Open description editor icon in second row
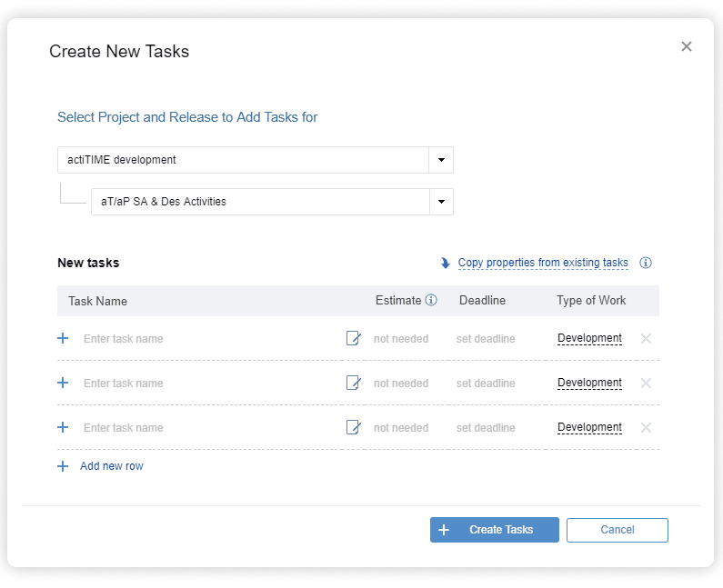The width and height of the screenshot is (723, 588). coord(353,383)
